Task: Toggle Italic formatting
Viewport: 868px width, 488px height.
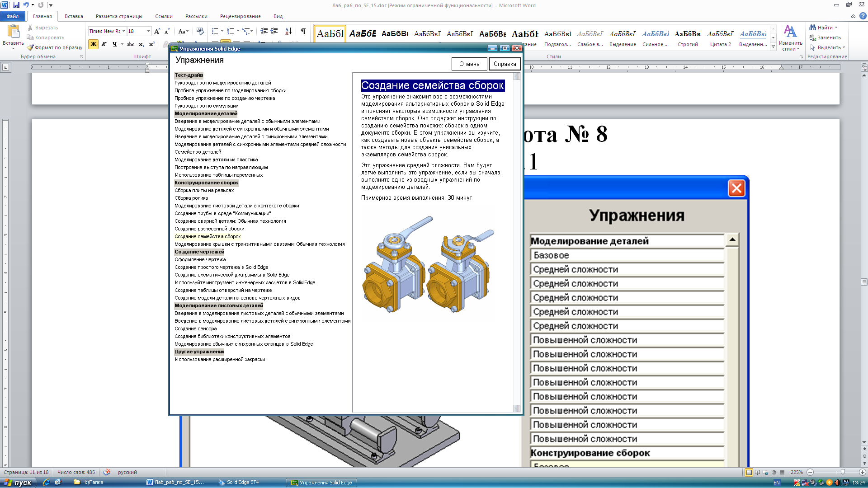Action: pyautogui.click(x=104, y=44)
